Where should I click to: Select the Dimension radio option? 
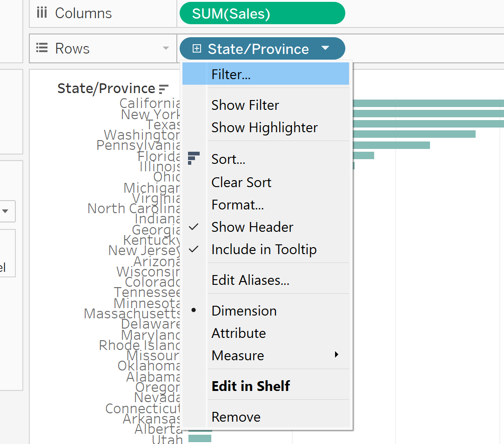tap(244, 311)
